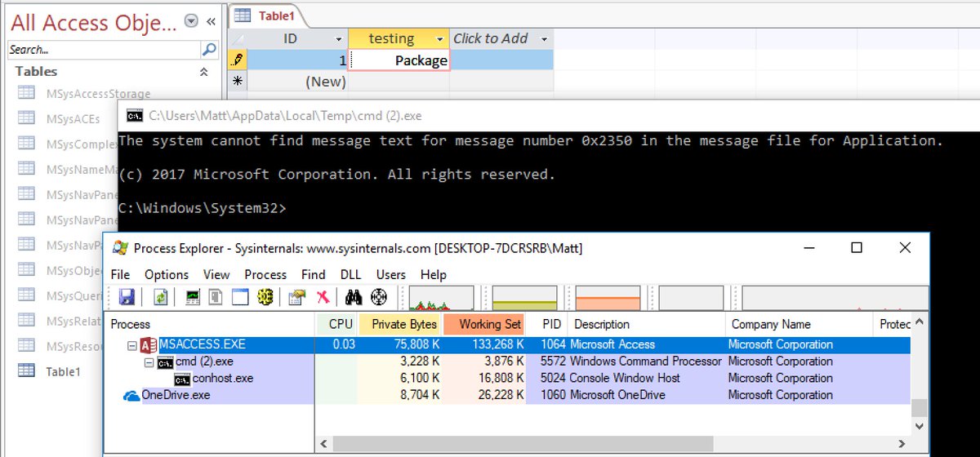Click the table icon next to MSysACEs
Viewport: 980px width, 457px height.
26,118
